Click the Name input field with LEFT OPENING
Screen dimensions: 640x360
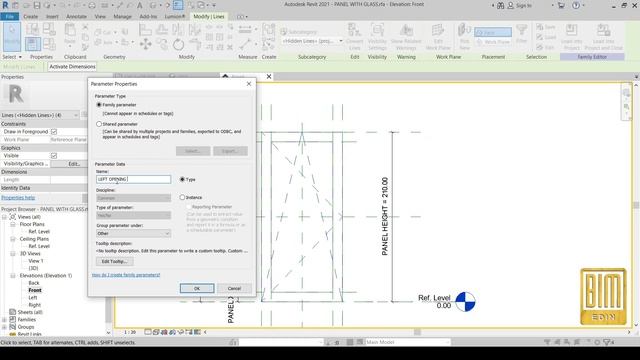133,179
